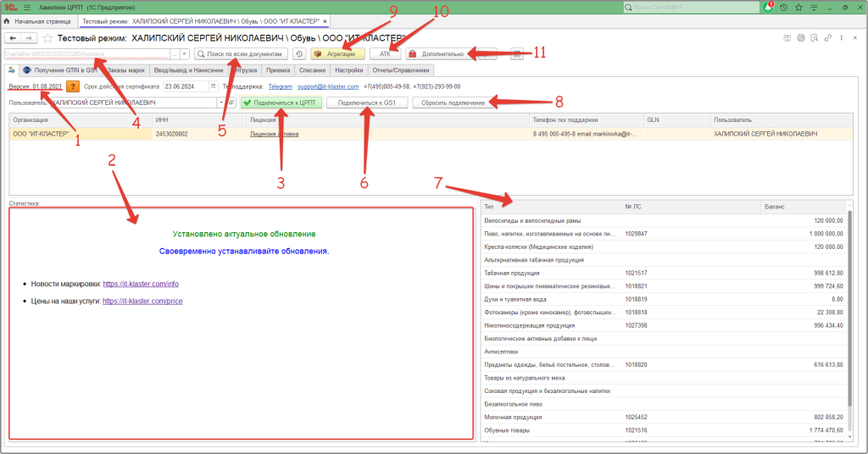Viewport: 868px width, 454px height.
Task: Click the № ЛС column header
Action: click(x=691, y=207)
